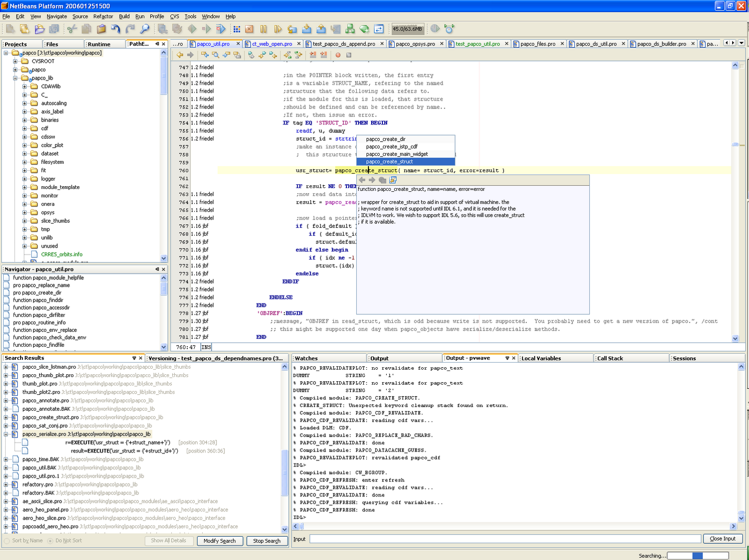Image resolution: width=749 pixels, height=560 pixels.
Task: Click the Step Over debugger icon
Action: tap(292, 29)
